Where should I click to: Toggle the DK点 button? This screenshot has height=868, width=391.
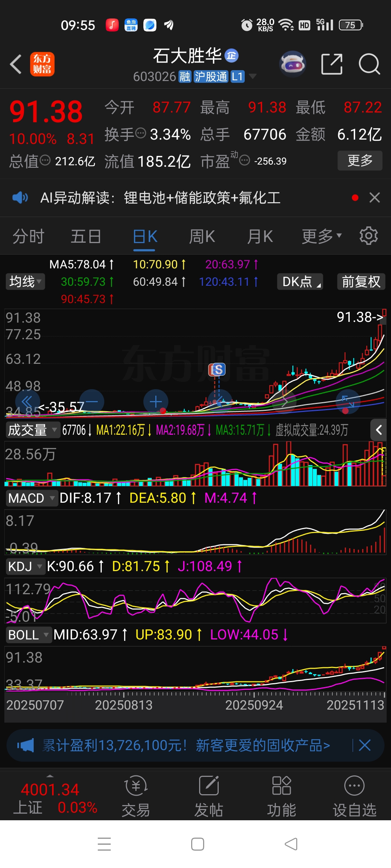point(300,281)
